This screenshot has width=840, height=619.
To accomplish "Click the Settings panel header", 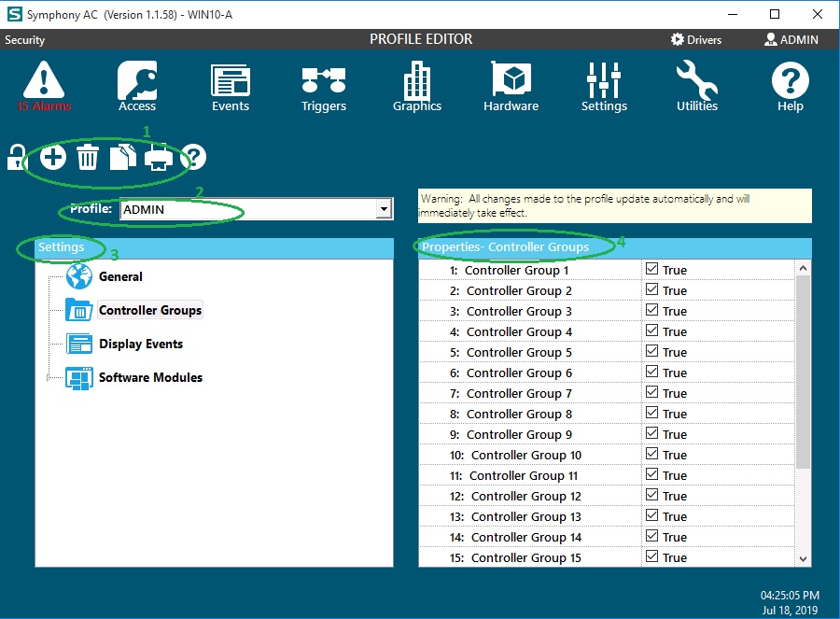I will coord(215,247).
